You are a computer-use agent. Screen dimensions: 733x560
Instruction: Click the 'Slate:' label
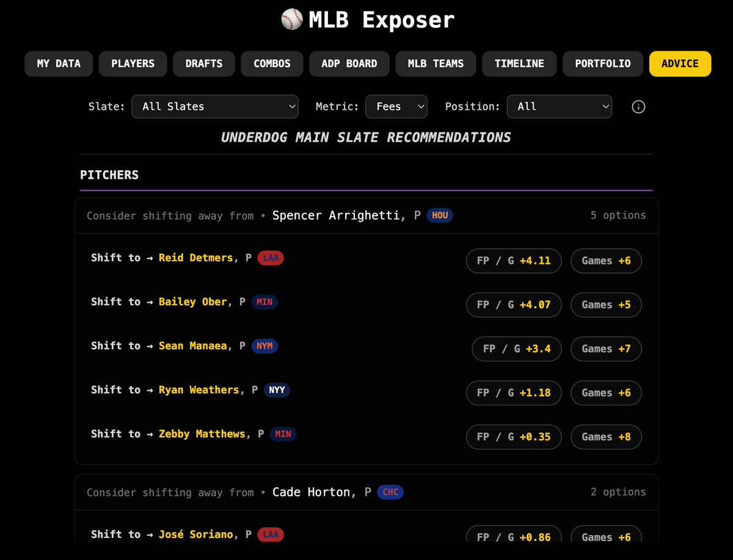pos(107,106)
